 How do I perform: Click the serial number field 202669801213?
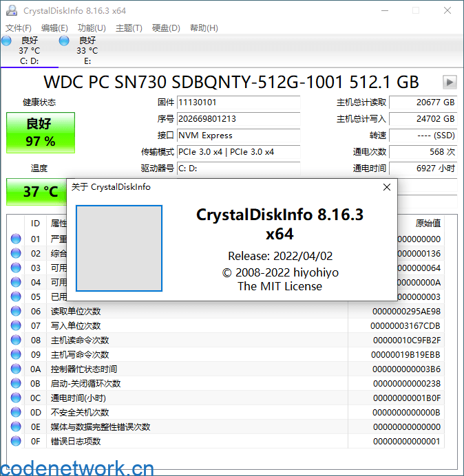click(x=238, y=119)
